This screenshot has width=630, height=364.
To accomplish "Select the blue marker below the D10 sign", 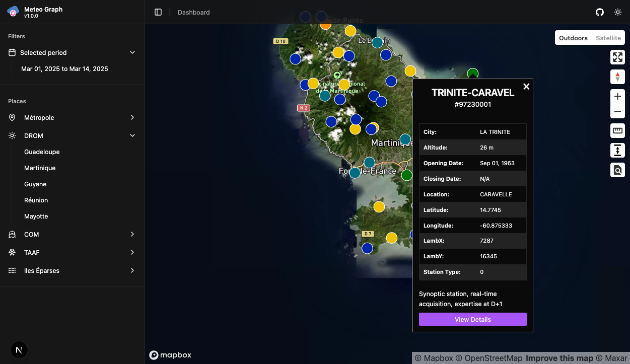I will pos(296,59).
